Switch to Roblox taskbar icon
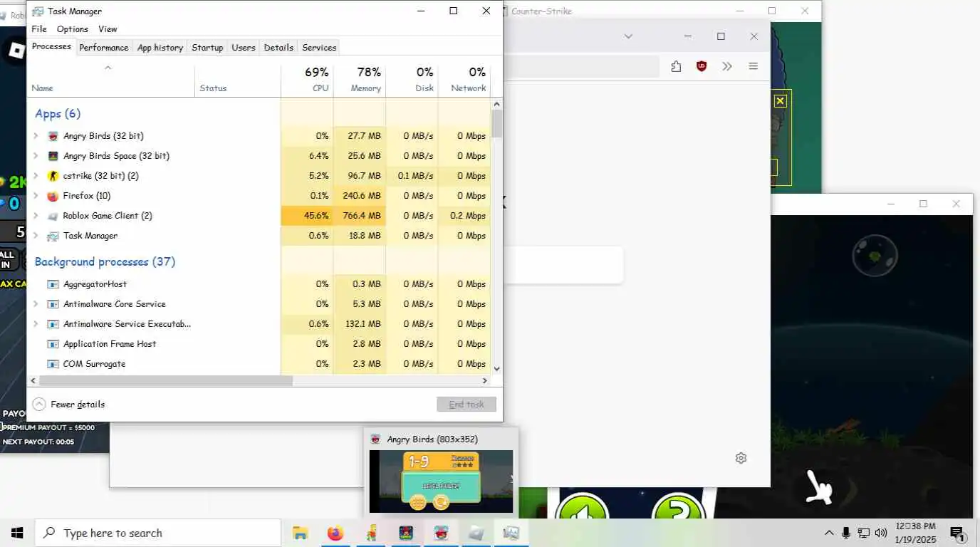Viewport: 980px width, 547px height. 476,533
